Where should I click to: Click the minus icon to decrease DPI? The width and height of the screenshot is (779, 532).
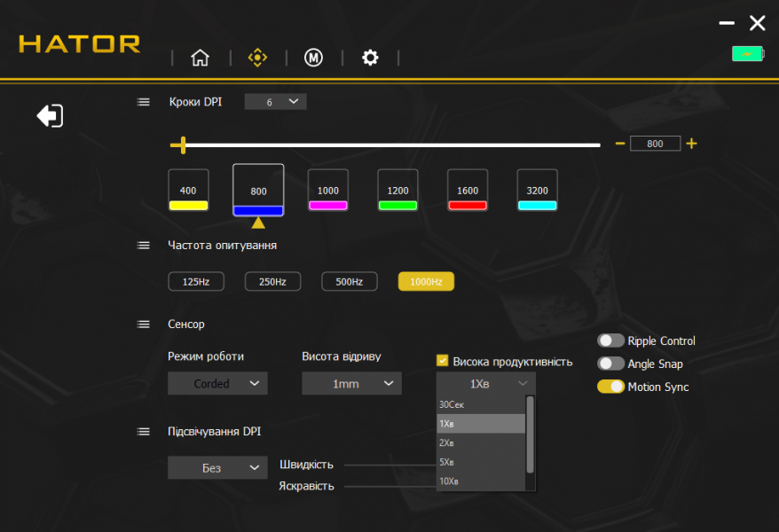point(620,144)
